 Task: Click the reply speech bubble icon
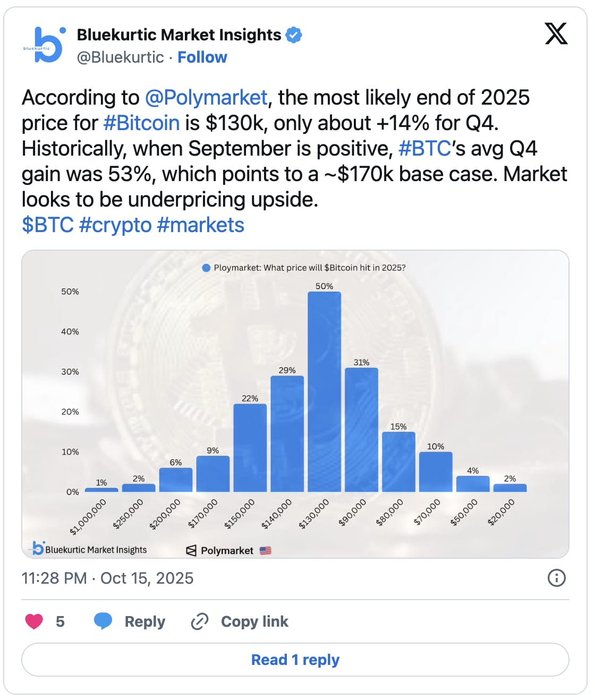103,621
